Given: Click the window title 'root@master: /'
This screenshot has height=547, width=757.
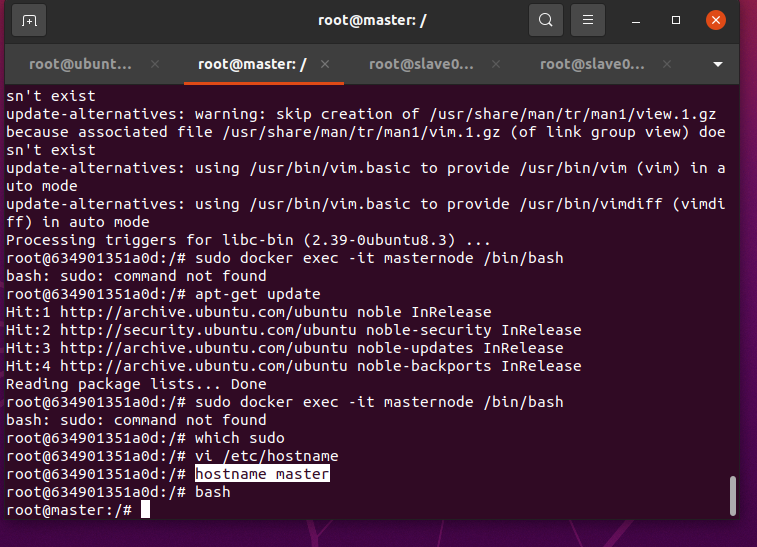Looking at the screenshot, I should pos(372,20).
